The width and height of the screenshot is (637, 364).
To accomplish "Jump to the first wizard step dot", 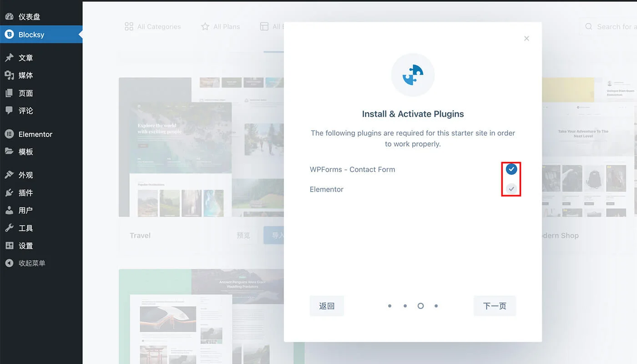I will click(390, 306).
